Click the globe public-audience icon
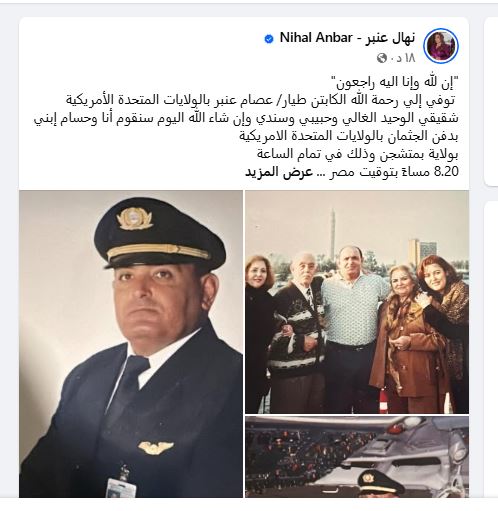 [x=382, y=58]
